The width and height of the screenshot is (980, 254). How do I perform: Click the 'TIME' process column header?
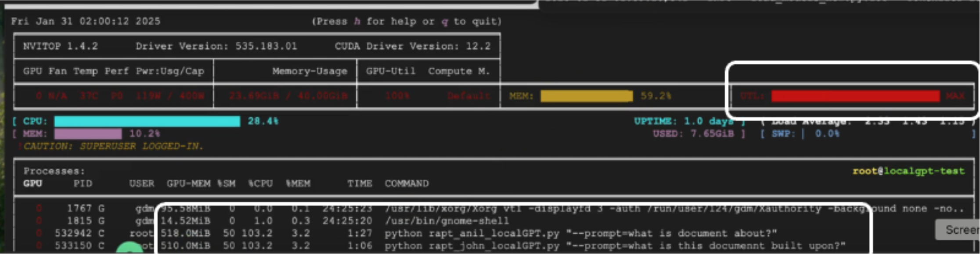click(360, 183)
